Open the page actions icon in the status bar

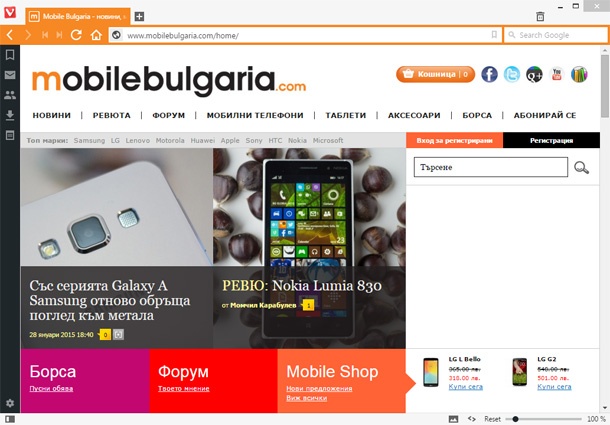pos(472,419)
